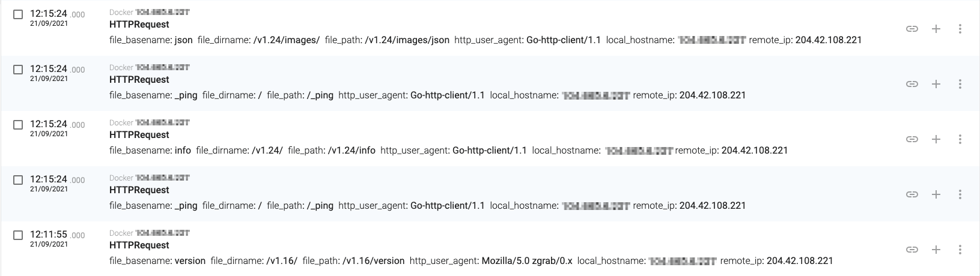Copy link for the /v1.24/info event
The image size is (980, 276).
click(x=912, y=139)
